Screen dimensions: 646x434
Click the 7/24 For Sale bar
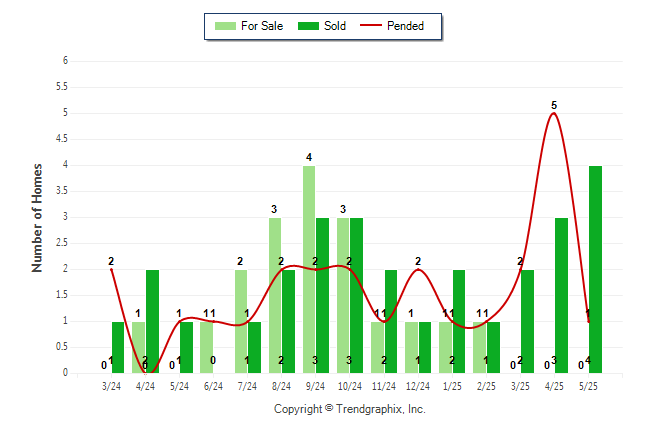pyautogui.click(x=241, y=321)
